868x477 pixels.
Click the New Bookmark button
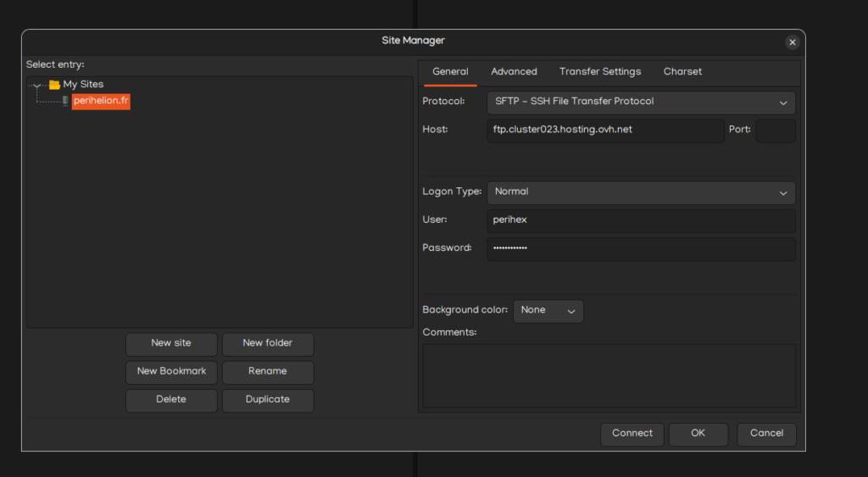(171, 372)
